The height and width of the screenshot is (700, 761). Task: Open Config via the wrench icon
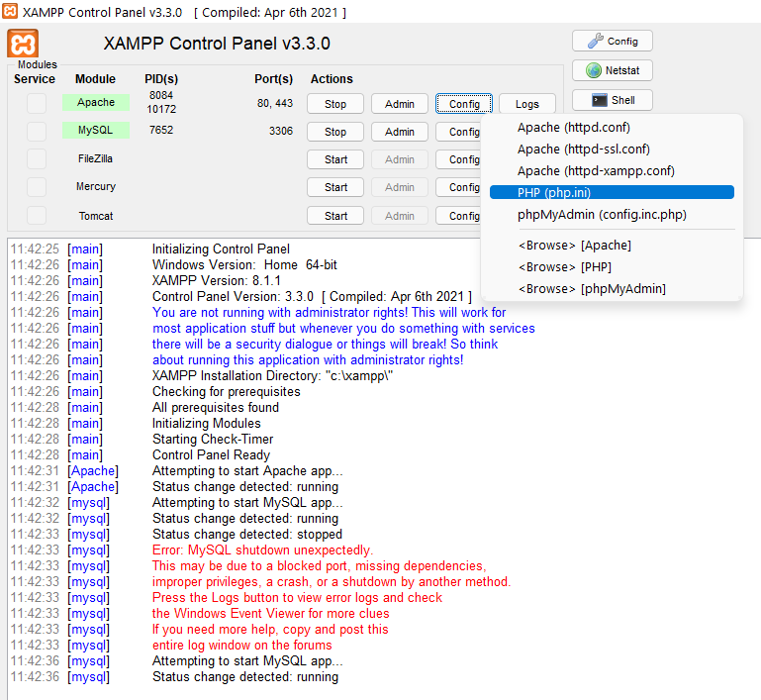pyautogui.click(x=612, y=42)
